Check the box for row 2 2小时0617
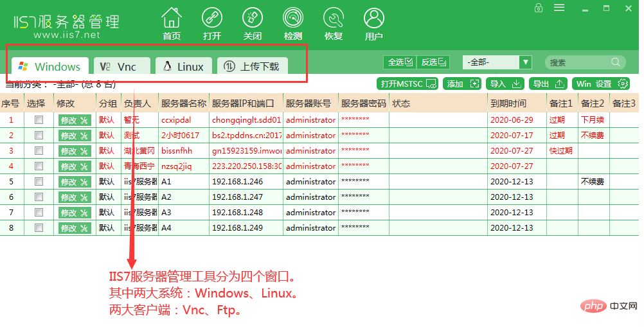 [x=39, y=136]
